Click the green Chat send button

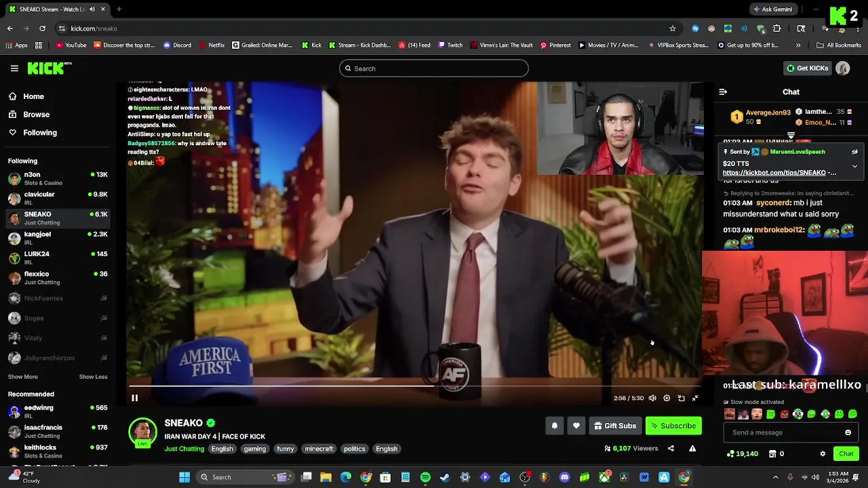[x=846, y=453]
